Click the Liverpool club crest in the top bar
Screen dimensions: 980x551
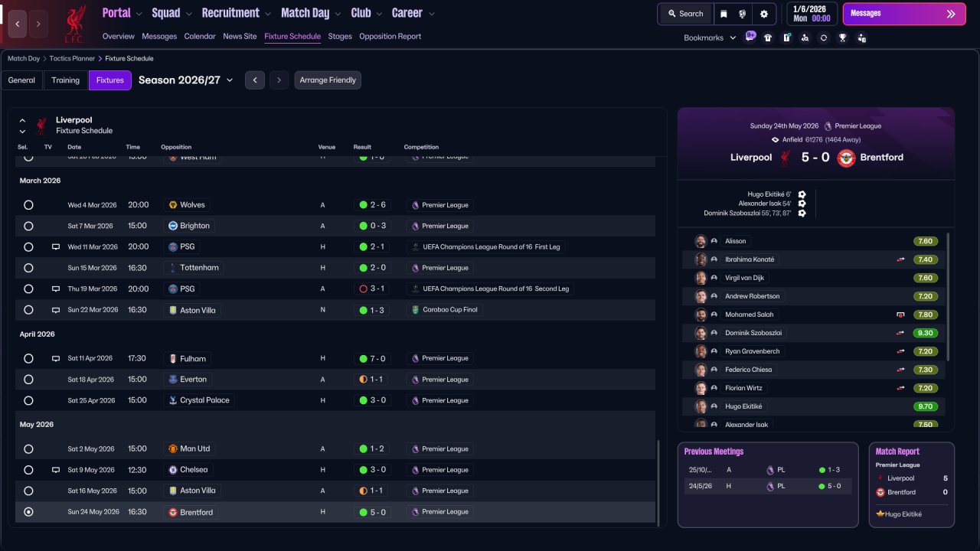74,24
